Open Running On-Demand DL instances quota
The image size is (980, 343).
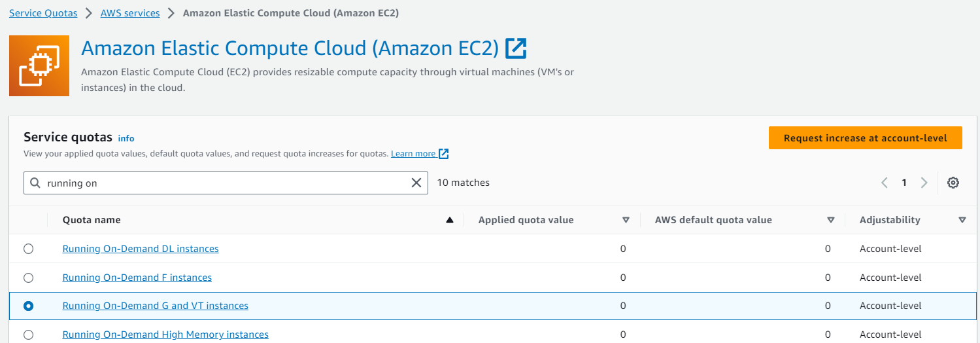[141, 249]
